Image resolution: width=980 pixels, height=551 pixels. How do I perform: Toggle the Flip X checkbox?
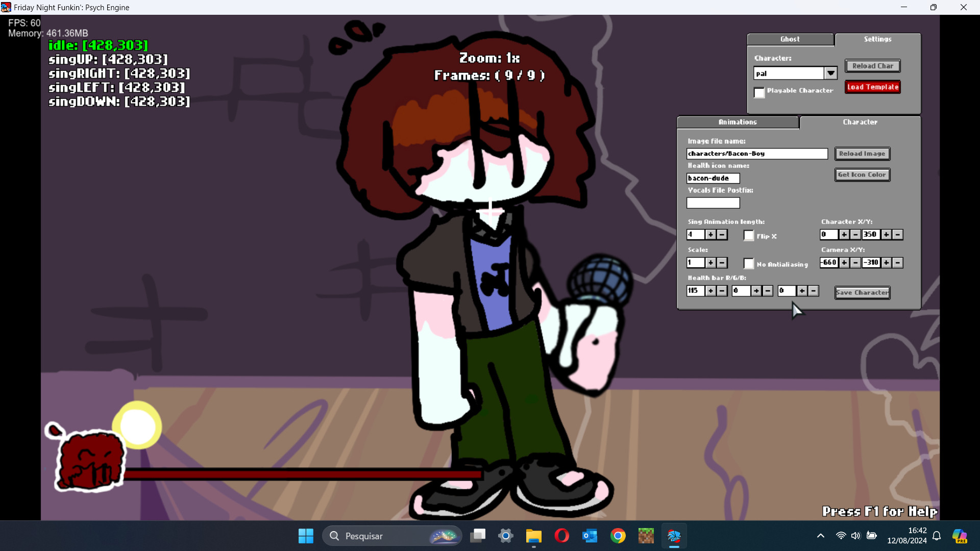(749, 235)
